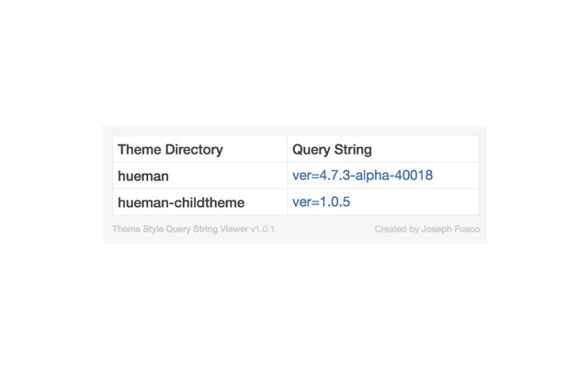Open the ver=4.7.3-alpha-40018 query string link
The width and height of the screenshot is (588, 368).
pyautogui.click(x=361, y=175)
